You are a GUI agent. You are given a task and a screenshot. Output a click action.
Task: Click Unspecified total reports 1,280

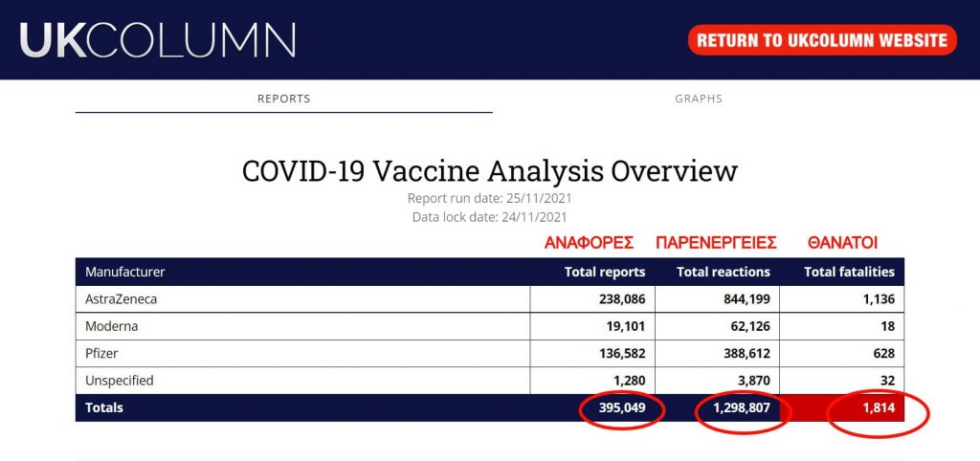tap(630, 380)
